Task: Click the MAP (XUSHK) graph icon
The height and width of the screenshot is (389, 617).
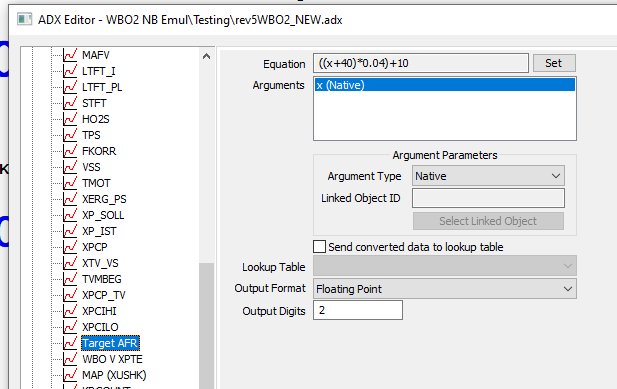Action: pos(70,375)
